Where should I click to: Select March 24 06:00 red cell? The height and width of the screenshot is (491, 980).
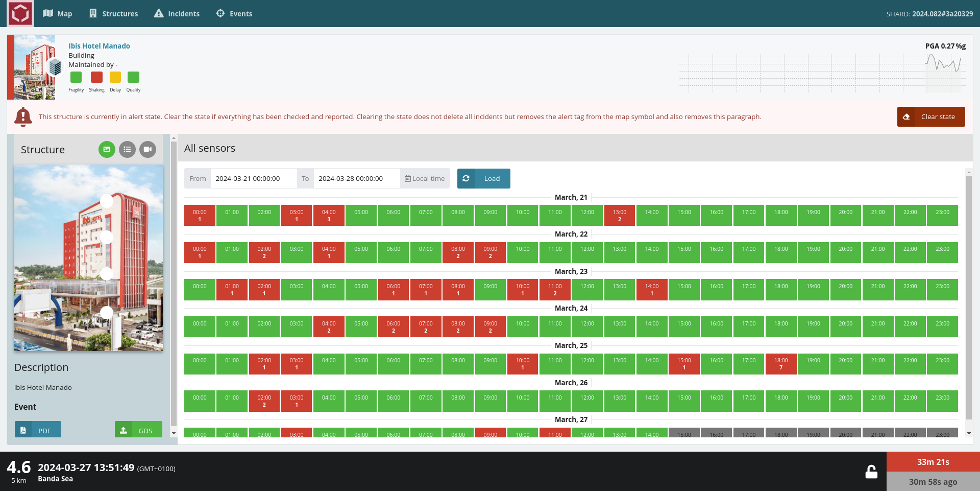tap(394, 327)
